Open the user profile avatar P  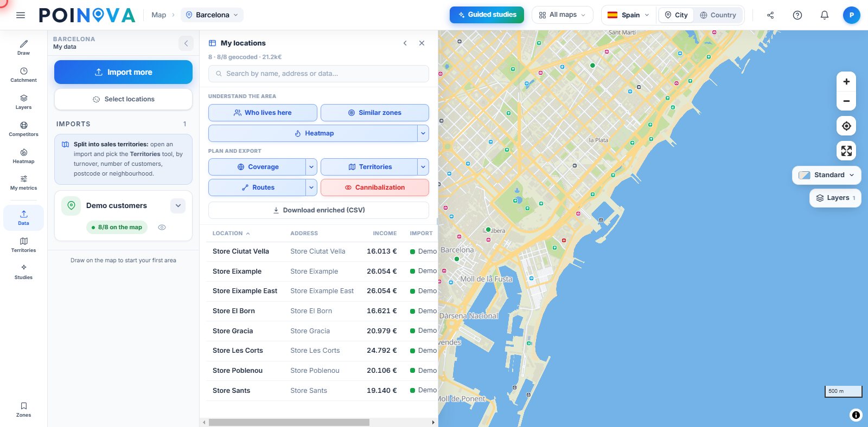[852, 15]
